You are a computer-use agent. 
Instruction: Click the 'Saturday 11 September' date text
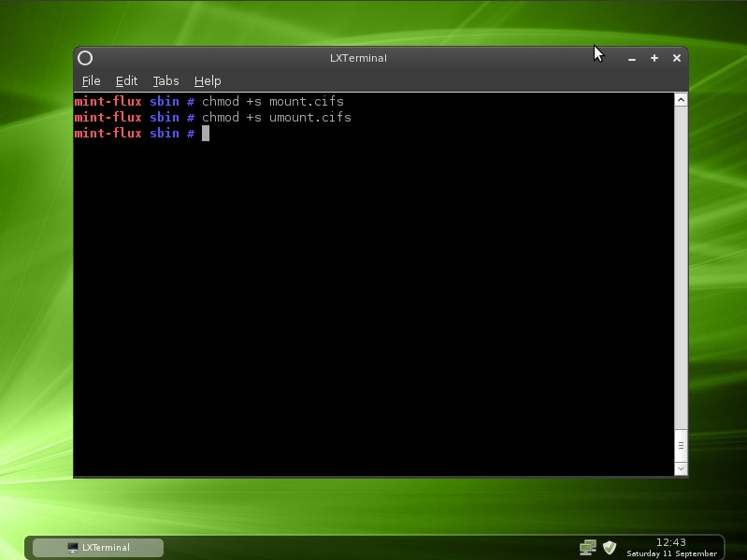pyautogui.click(x=671, y=553)
